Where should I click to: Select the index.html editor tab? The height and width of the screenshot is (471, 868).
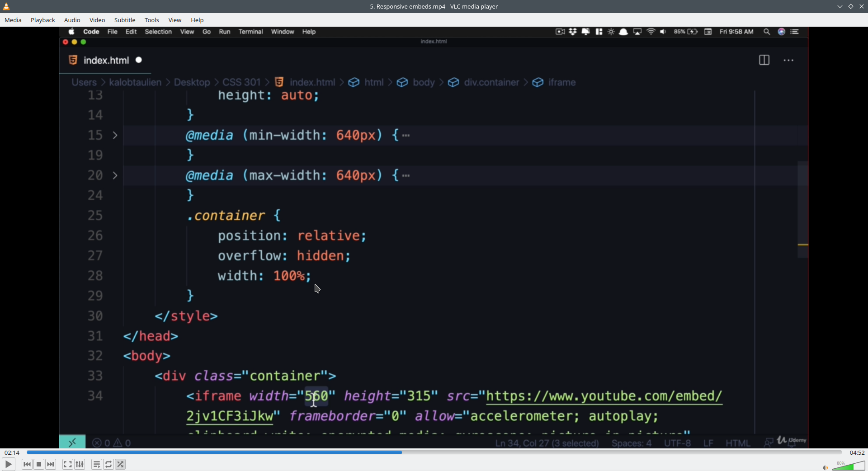pyautogui.click(x=106, y=60)
